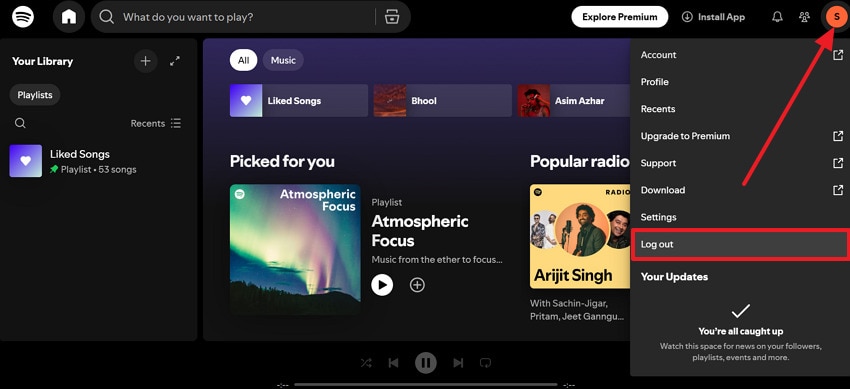Click Atmospheric Focus title text

[x=420, y=231]
